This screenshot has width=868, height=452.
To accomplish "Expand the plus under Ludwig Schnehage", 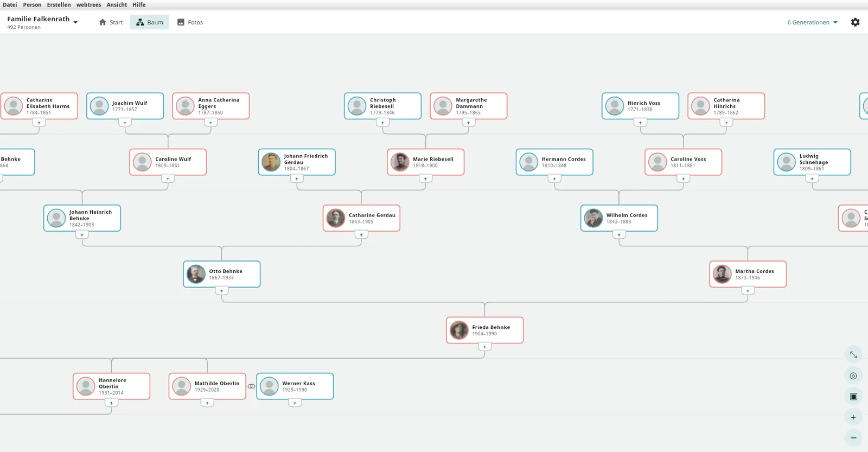I will (812, 179).
